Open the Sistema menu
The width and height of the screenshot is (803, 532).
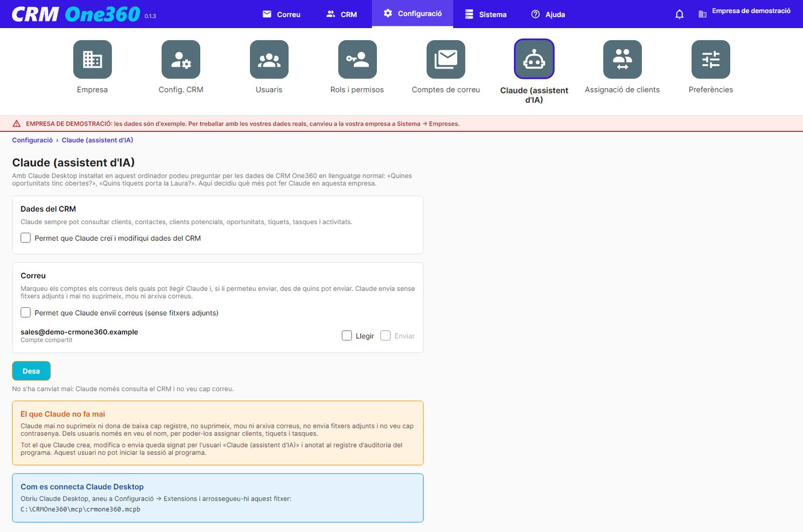click(x=486, y=14)
